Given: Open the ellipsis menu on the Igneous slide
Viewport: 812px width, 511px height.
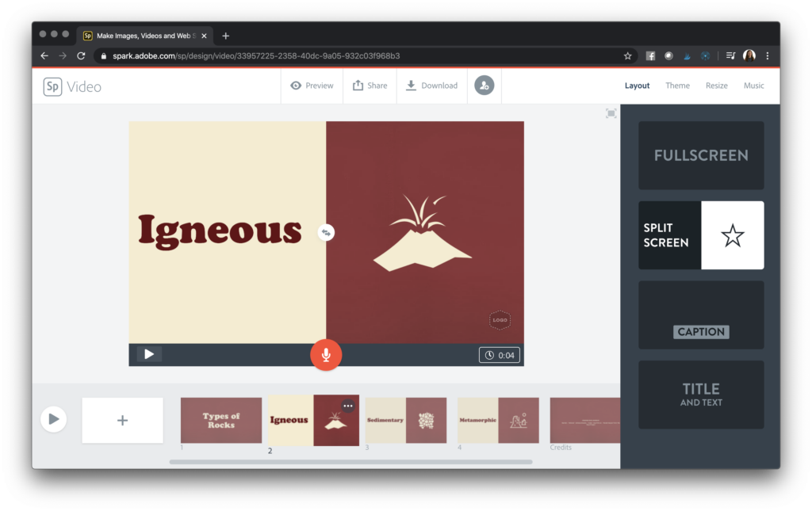Looking at the screenshot, I should (347, 405).
